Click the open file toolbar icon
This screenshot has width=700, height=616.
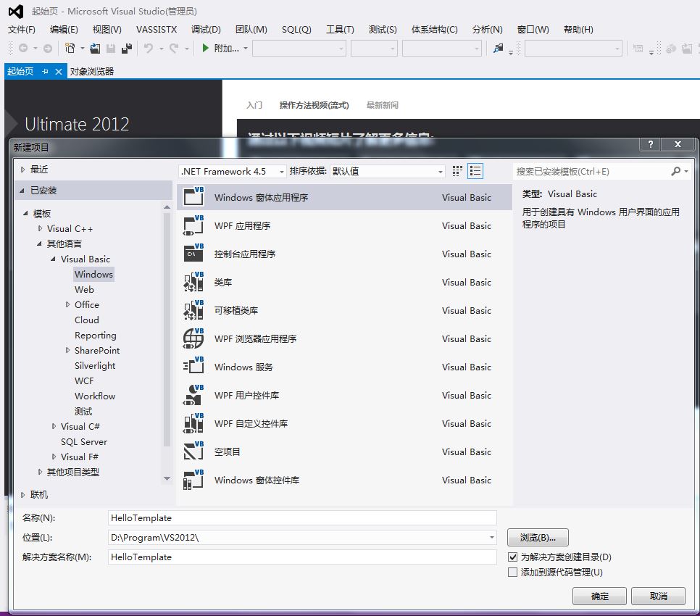pyautogui.click(x=95, y=49)
